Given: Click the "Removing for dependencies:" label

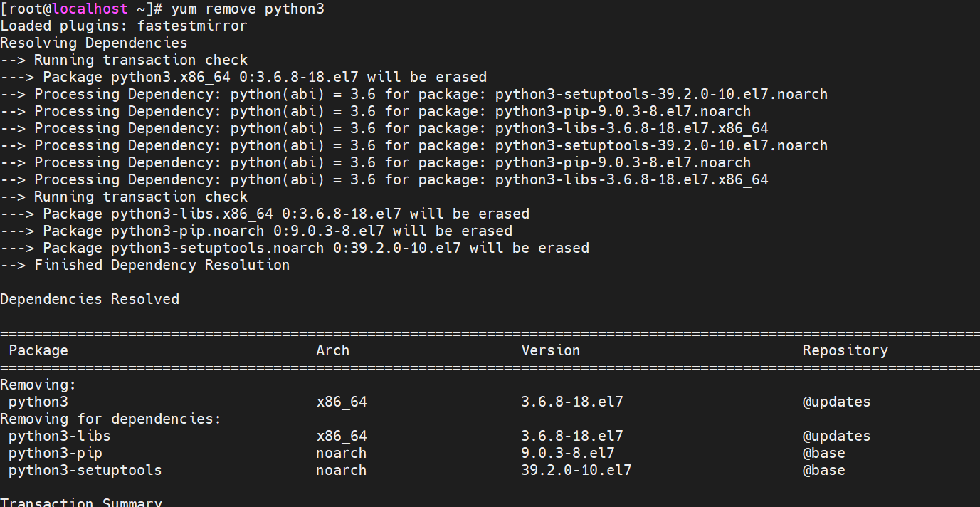Looking at the screenshot, I should click(x=111, y=419).
